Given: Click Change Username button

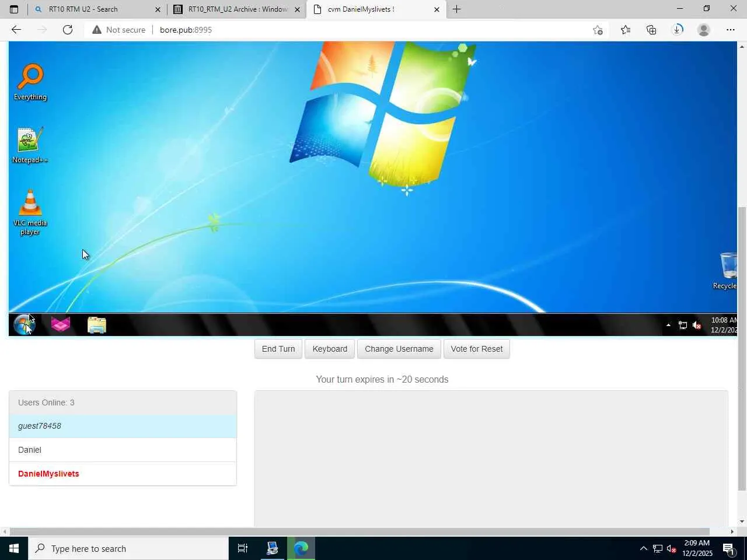Looking at the screenshot, I should point(399,349).
